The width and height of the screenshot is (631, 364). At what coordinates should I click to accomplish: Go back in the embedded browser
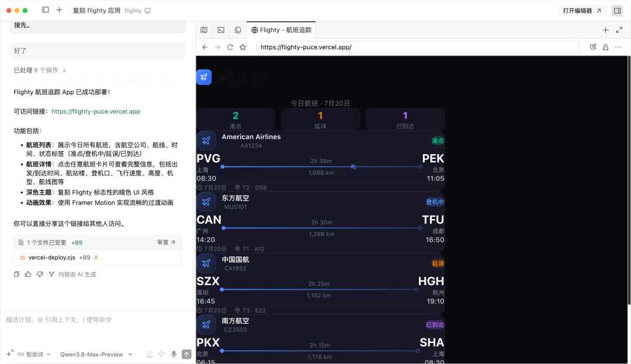205,47
